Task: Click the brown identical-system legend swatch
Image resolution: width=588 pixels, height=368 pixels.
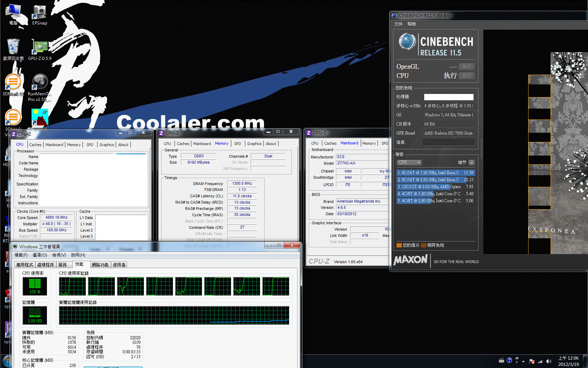Action: tap(423, 245)
